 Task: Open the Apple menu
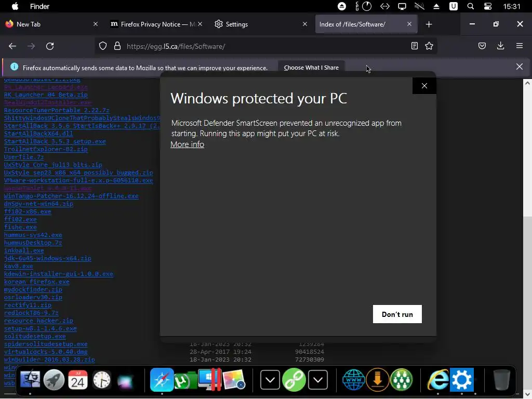click(15, 6)
